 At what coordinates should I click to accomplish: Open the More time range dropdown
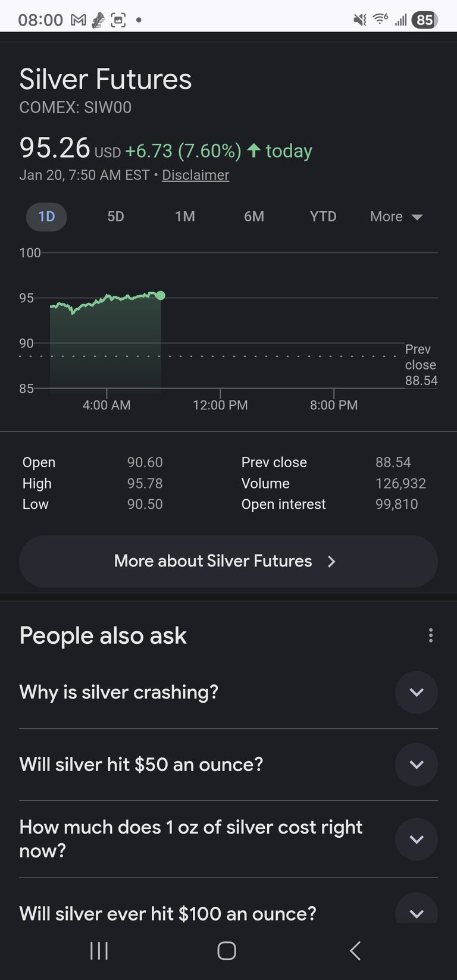(396, 217)
